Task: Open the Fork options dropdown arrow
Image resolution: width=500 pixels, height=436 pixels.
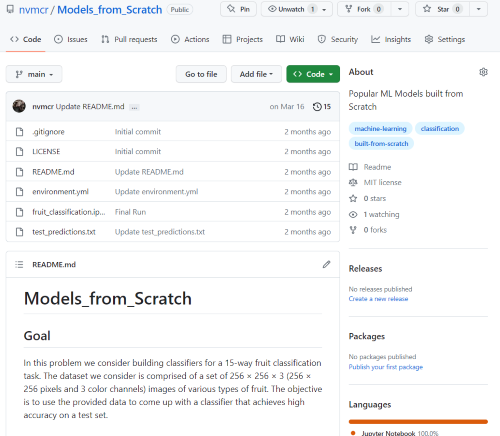Action: click(400, 9)
